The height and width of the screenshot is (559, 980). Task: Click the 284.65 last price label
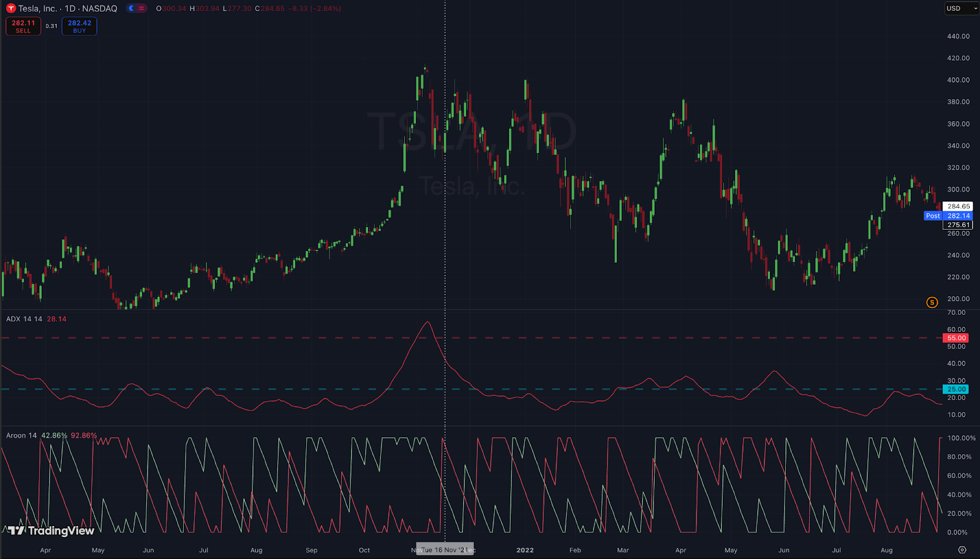click(958, 206)
